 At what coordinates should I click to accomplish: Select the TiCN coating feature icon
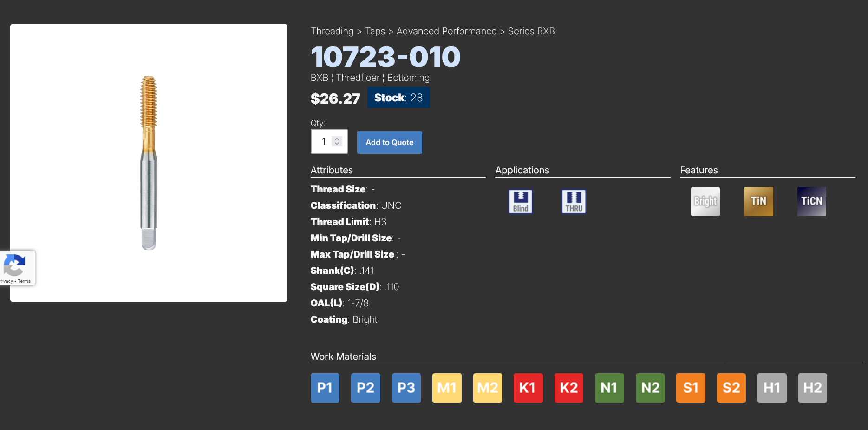[x=811, y=201]
